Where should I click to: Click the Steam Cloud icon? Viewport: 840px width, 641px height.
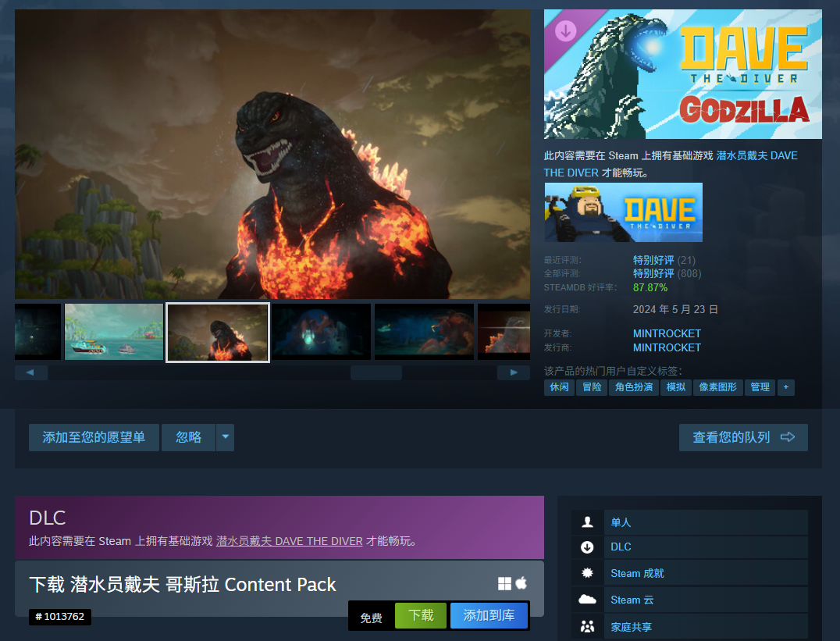587,599
